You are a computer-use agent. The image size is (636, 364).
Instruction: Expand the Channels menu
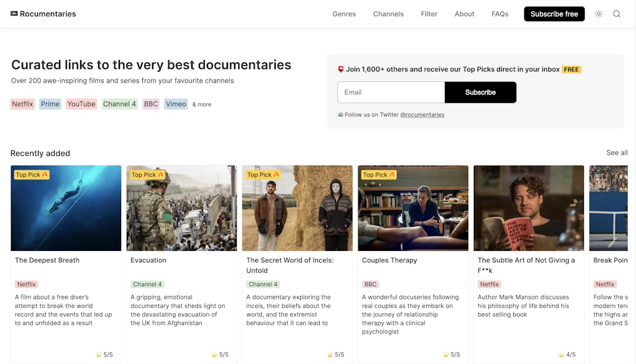pyautogui.click(x=388, y=14)
